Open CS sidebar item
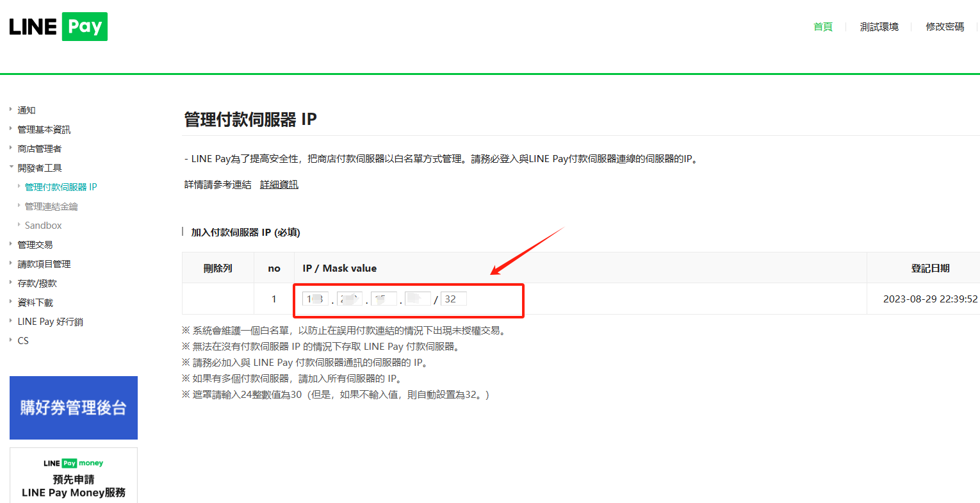The width and height of the screenshot is (980, 503). click(x=23, y=341)
